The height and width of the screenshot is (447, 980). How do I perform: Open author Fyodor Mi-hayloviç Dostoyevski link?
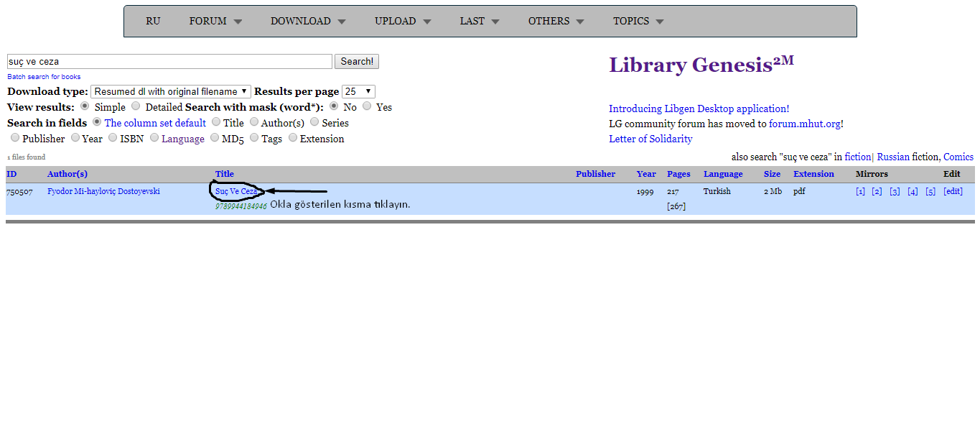(103, 191)
